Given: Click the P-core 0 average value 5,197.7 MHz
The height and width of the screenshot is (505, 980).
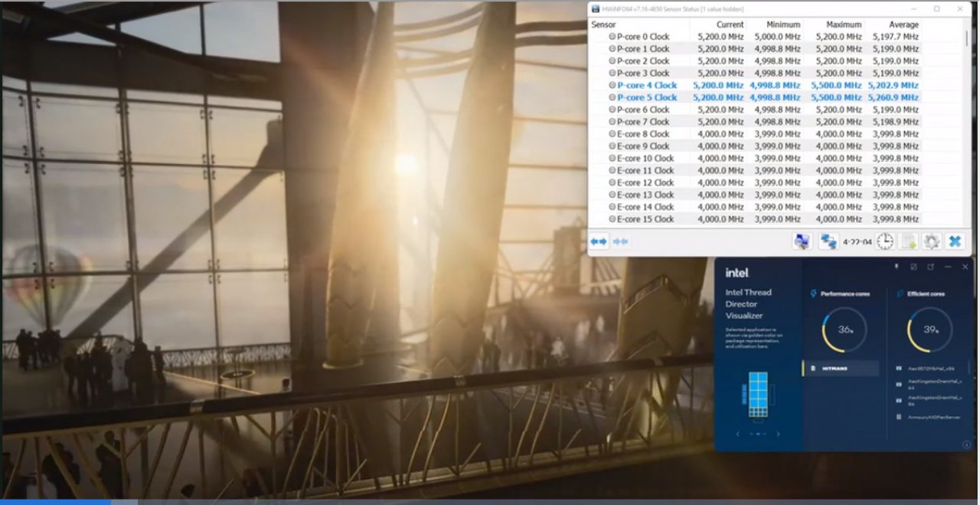Looking at the screenshot, I should point(896,36).
